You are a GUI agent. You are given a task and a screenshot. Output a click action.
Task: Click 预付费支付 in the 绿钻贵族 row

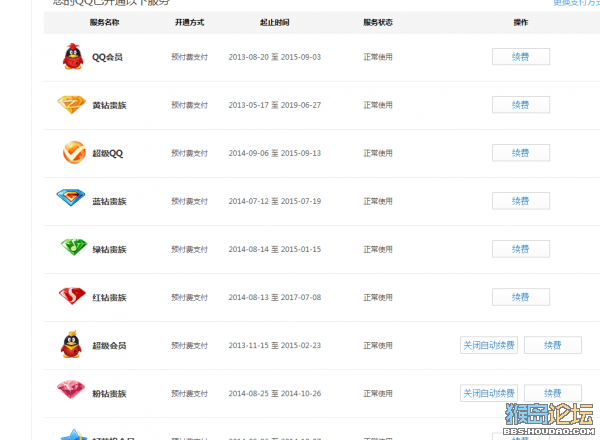[189, 249]
